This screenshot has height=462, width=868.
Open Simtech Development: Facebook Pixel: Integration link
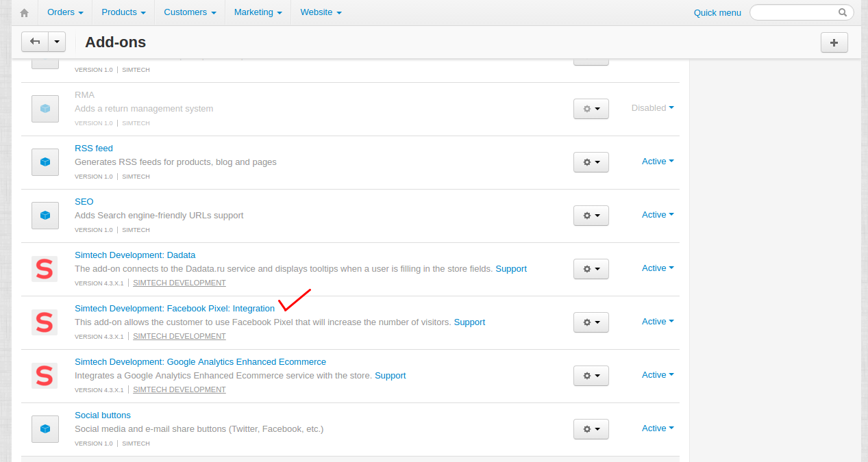175,309
